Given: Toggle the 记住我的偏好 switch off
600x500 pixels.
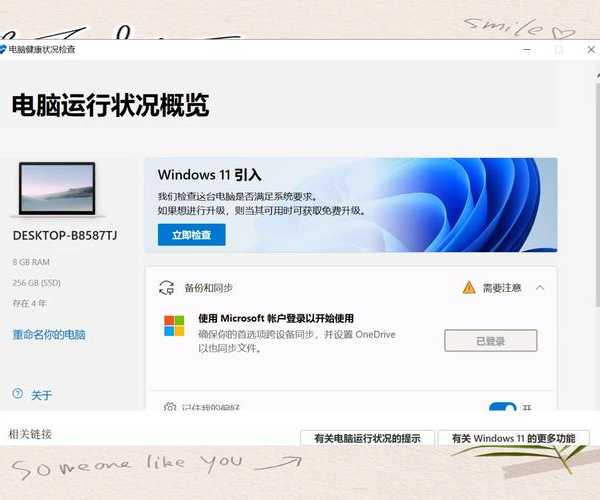Looking at the screenshot, I should click(x=502, y=407).
